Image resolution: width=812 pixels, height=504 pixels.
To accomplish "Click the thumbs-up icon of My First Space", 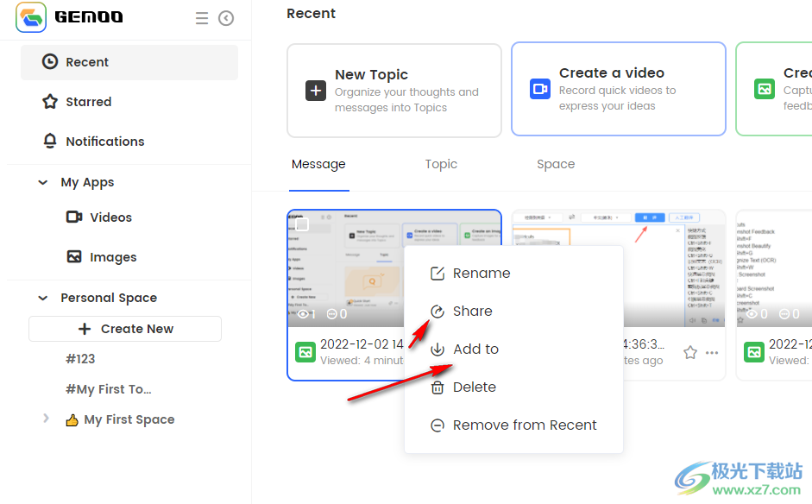I will tap(72, 420).
